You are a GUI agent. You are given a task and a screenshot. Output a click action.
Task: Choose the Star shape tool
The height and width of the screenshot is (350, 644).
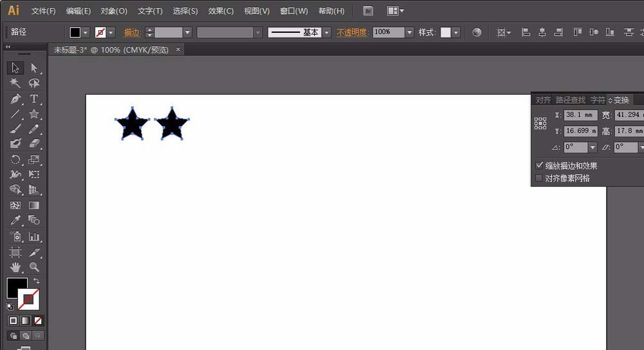click(x=34, y=115)
